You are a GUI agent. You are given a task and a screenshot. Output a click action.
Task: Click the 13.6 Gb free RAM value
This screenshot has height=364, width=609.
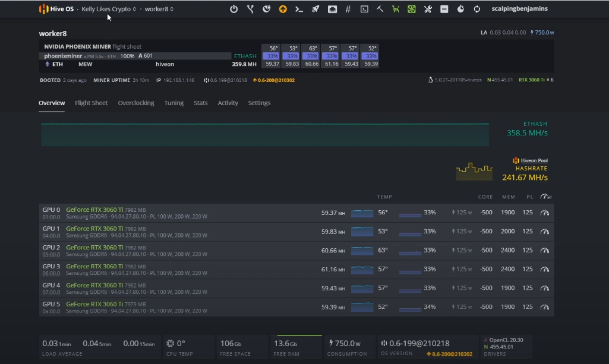(x=285, y=343)
